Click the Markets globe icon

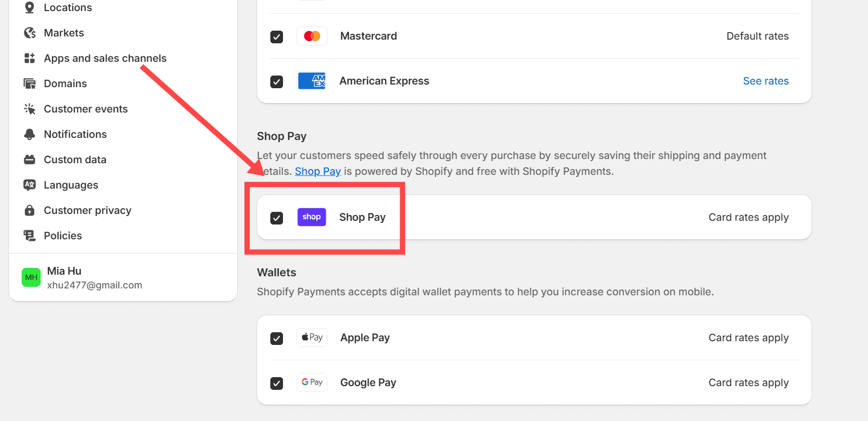pos(30,33)
